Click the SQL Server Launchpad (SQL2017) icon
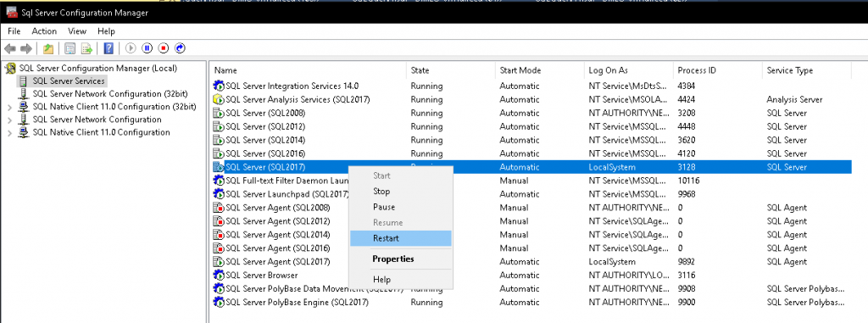 [219, 194]
